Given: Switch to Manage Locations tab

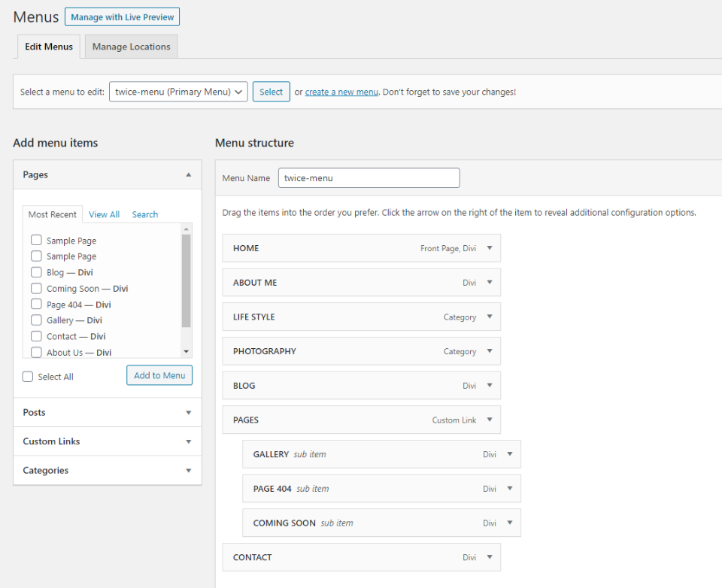Looking at the screenshot, I should pos(131,47).
